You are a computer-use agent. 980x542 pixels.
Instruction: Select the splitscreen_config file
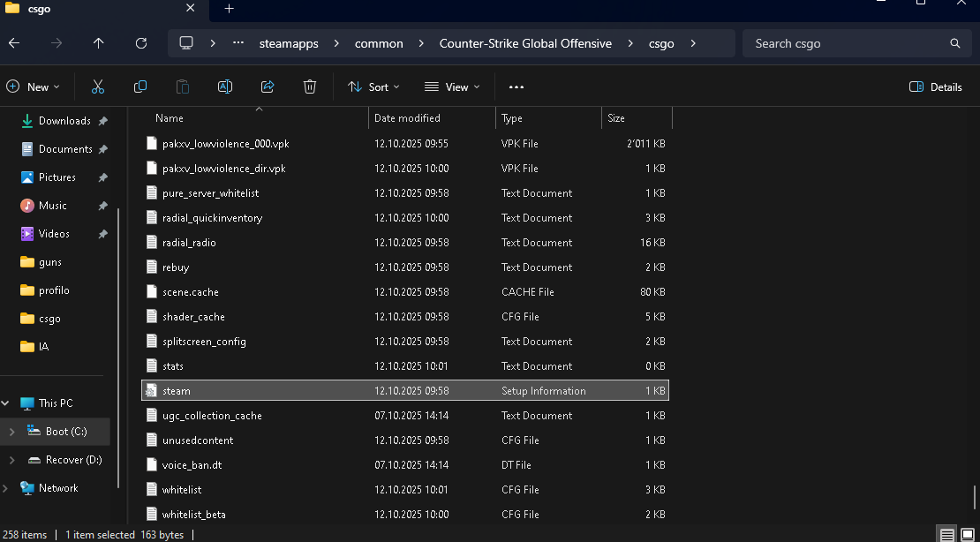405,342
